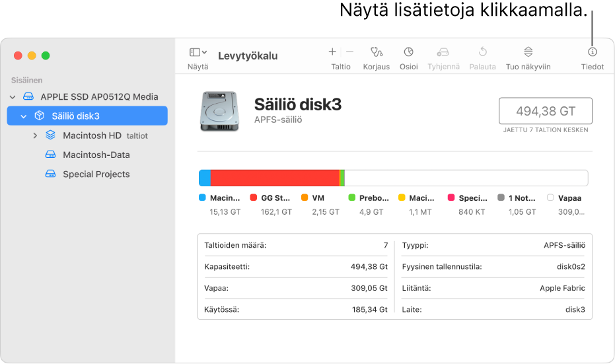615x364 pixels.
Task: Expand the Macintosh HD taltiot group
Action: (x=35, y=135)
